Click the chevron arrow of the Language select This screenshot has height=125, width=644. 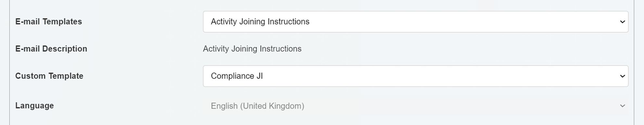tap(622, 106)
